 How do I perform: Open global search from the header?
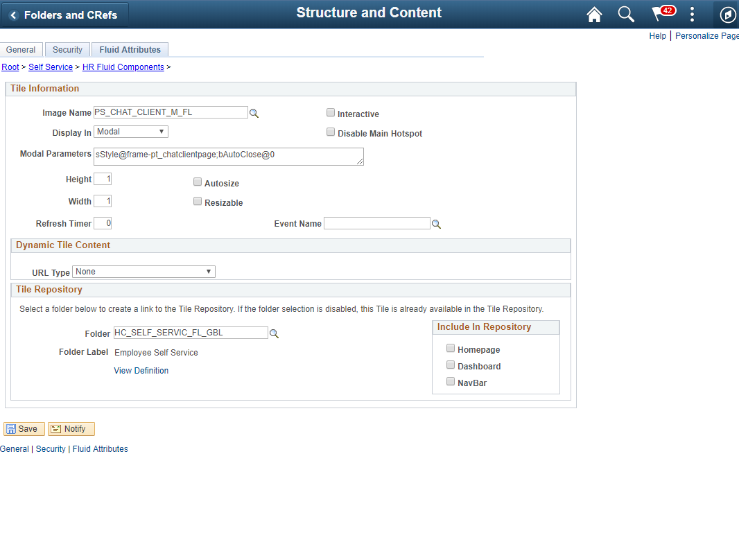coord(626,14)
